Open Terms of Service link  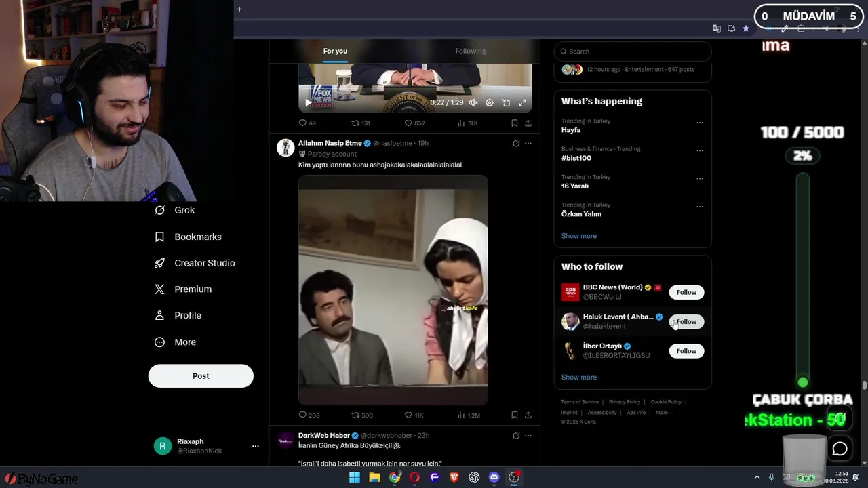click(x=580, y=402)
